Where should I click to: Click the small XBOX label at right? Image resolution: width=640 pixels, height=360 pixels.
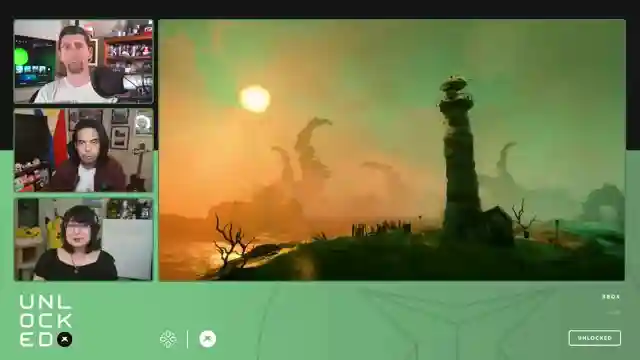tap(611, 297)
